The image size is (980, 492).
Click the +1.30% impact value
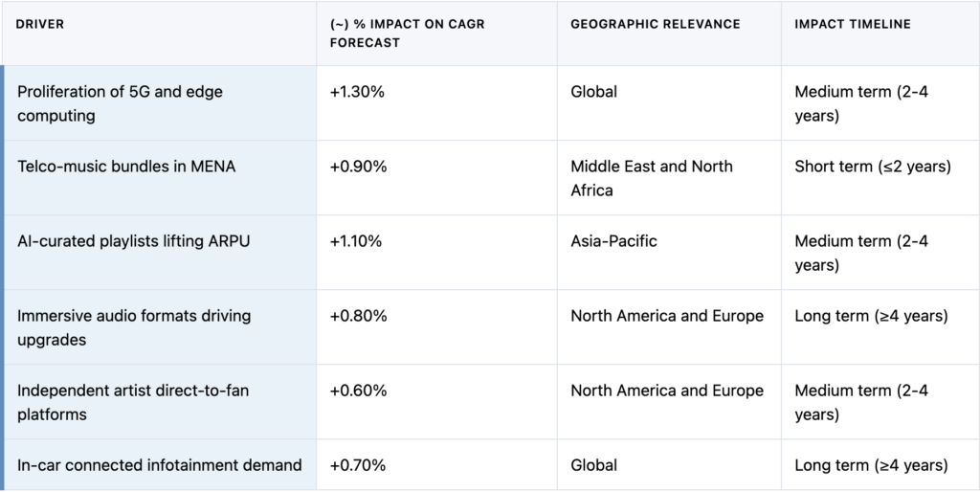pyautogui.click(x=358, y=92)
